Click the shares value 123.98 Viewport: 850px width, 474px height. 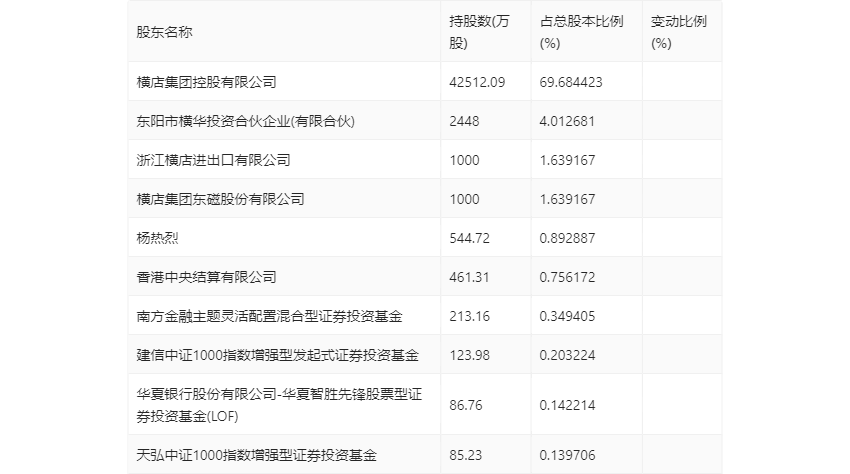click(469, 355)
